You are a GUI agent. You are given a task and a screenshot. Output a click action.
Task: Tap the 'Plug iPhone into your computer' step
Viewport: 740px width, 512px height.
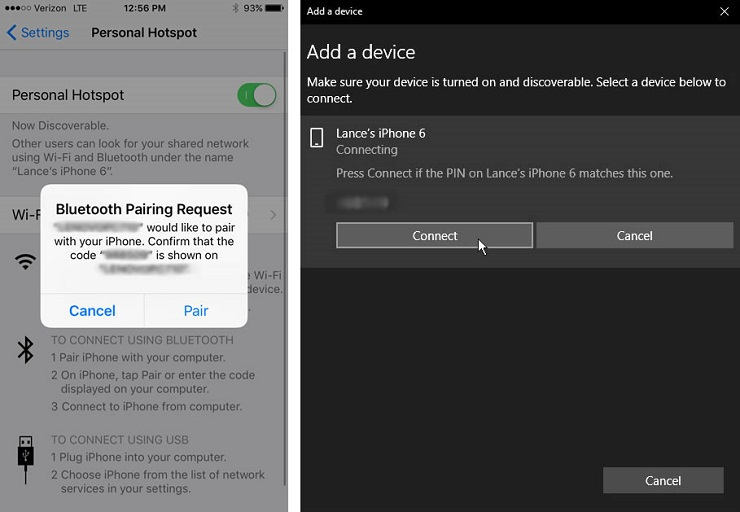click(x=139, y=457)
